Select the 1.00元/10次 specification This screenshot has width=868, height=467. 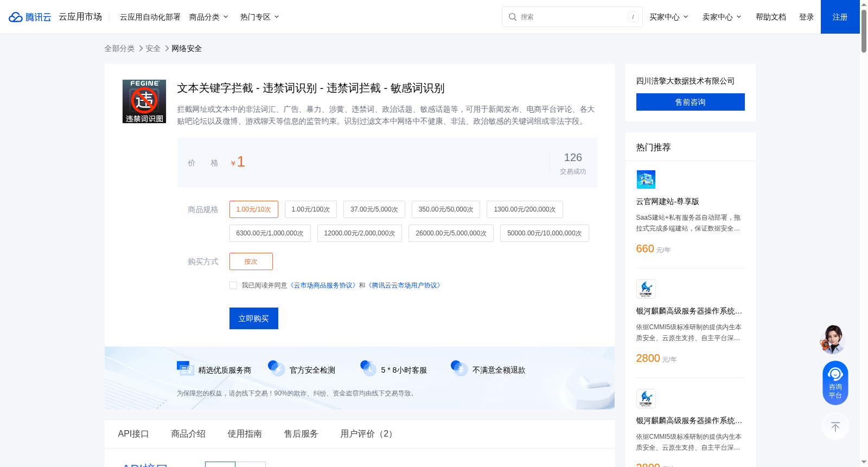click(254, 209)
